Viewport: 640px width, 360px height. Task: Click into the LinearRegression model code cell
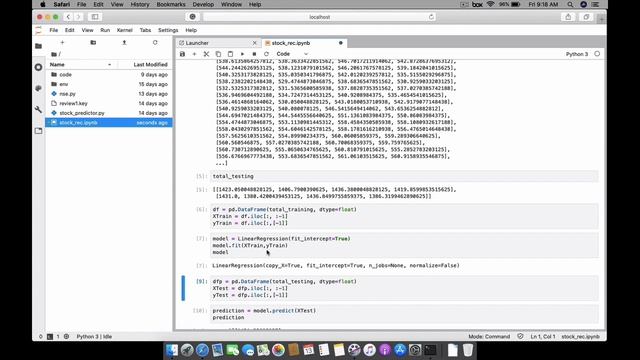(404, 245)
